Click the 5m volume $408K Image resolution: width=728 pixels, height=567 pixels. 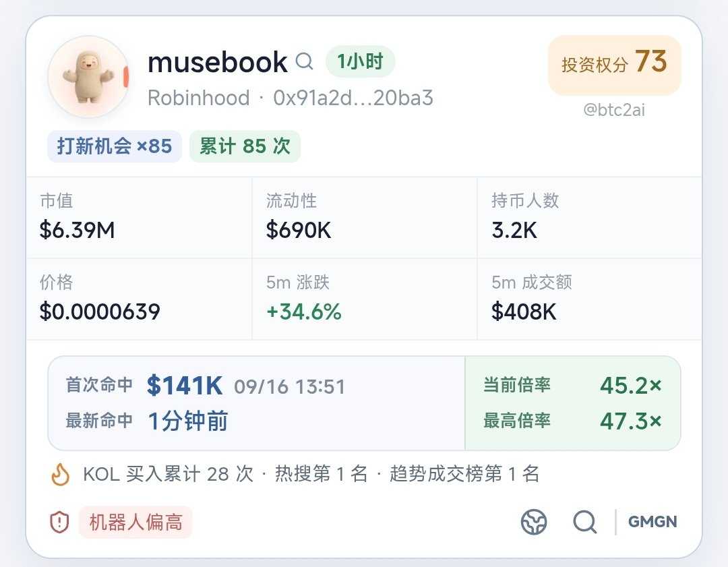coord(524,311)
